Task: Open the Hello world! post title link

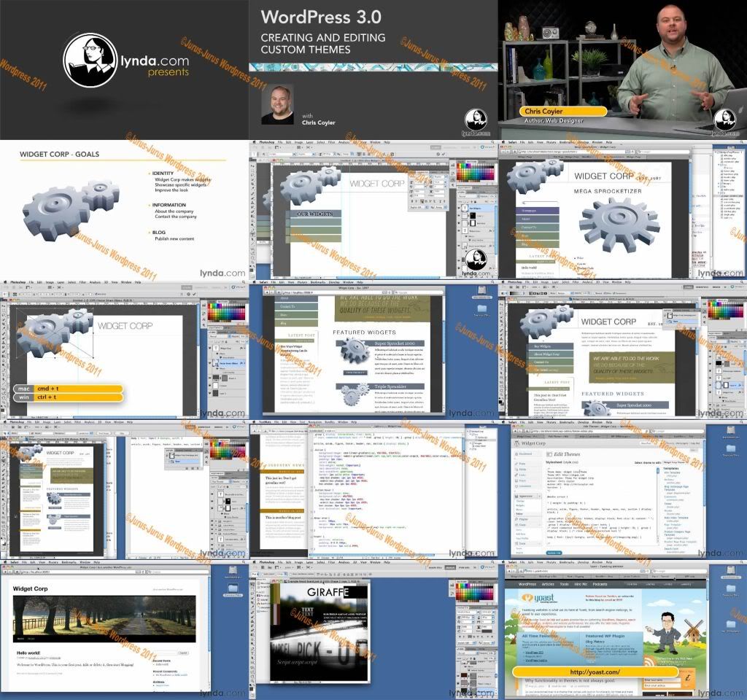Action: tap(28, 653)
